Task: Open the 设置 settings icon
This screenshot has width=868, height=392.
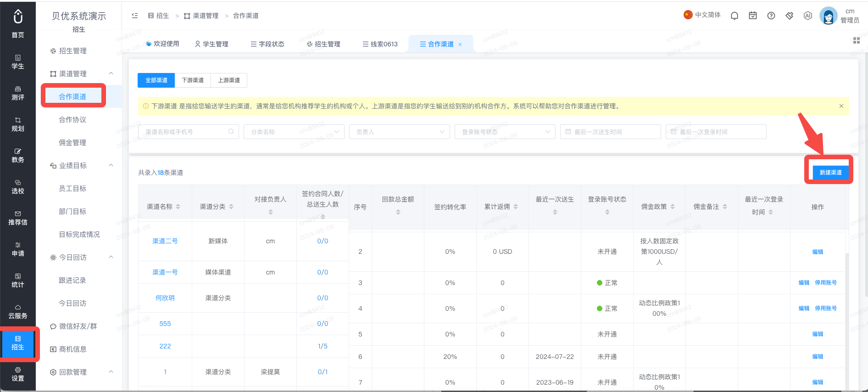Action: (x=18, y=374)
